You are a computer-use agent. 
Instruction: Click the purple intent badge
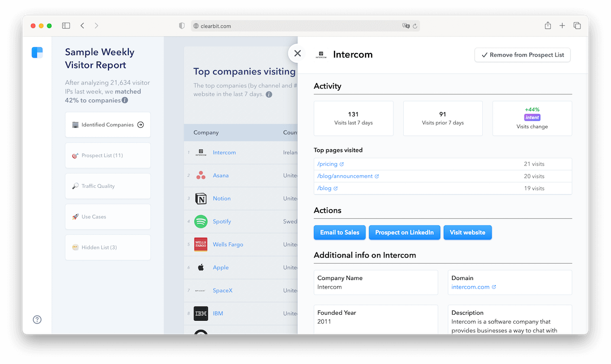(x=532, y=118)
